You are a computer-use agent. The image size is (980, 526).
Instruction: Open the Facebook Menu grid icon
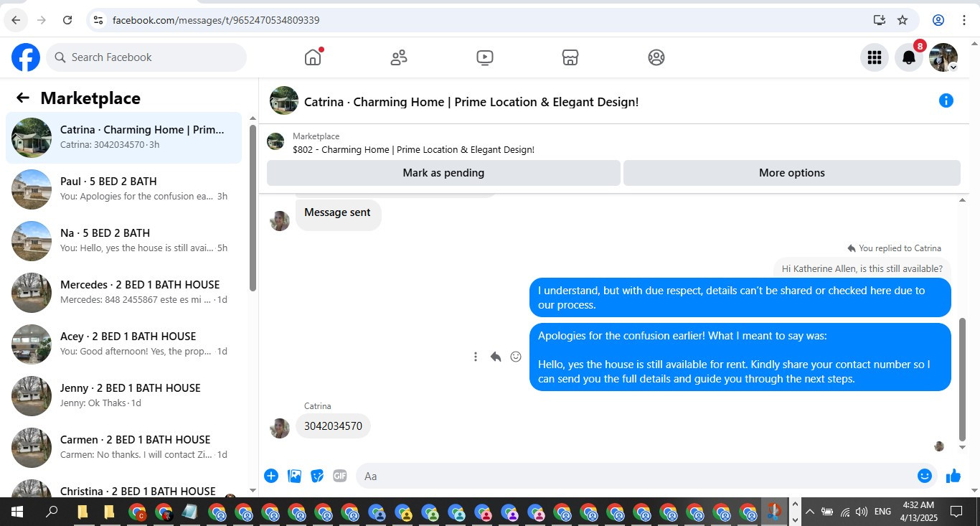874,57
